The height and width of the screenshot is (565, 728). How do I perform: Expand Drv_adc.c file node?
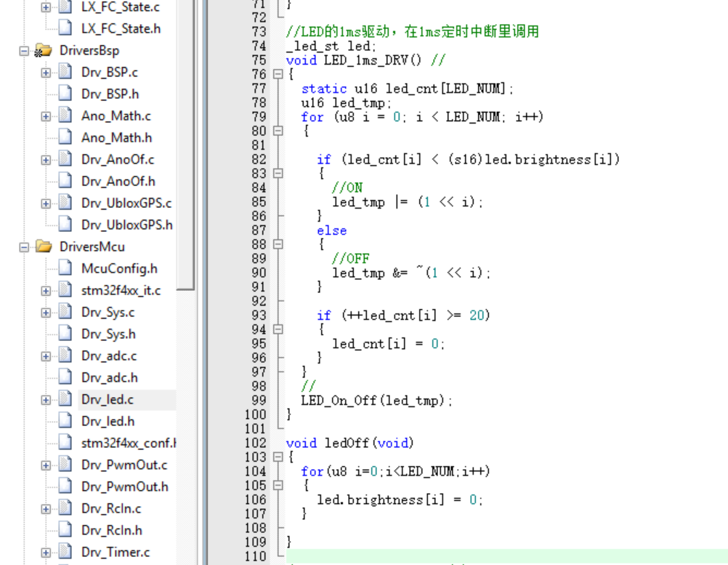(46, 356)
